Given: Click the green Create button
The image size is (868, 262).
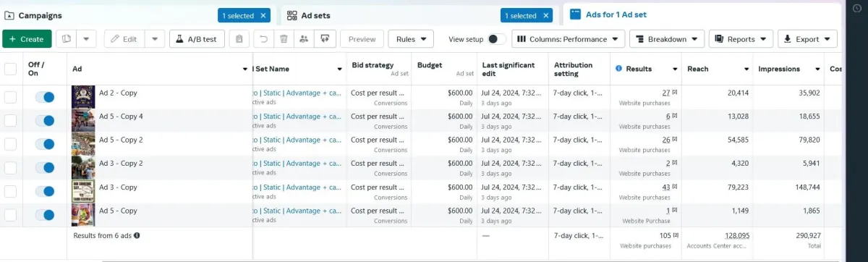Looking at the screenshot, I should point(27,39).
